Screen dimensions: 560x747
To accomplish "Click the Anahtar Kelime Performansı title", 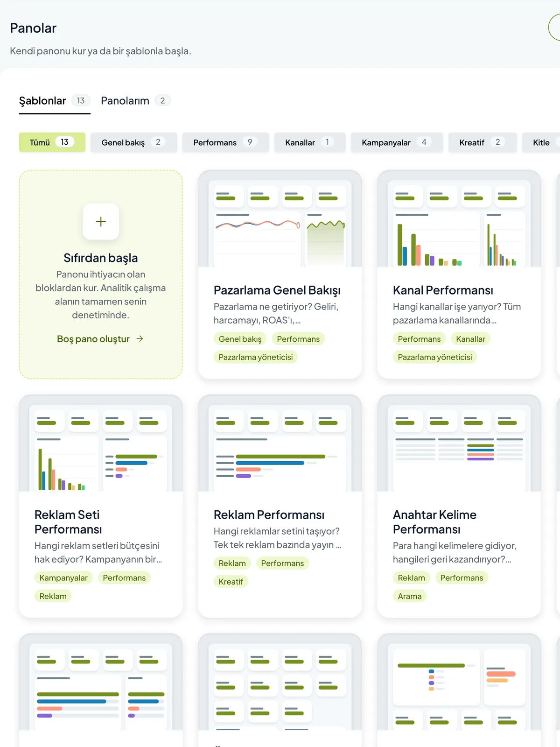I will pos(434,522).
